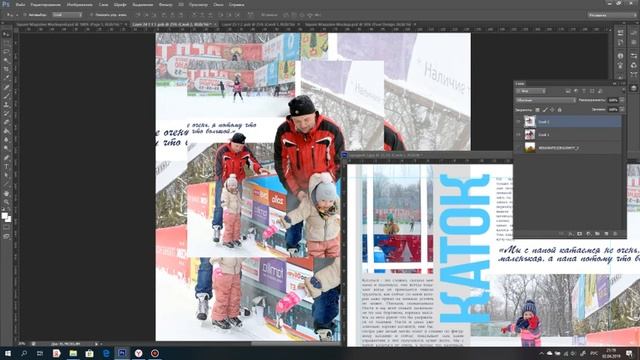The width and height of the screenshot is (640, 360).
Task: Open the workspace switcher dropdown
Action: click(x=611, y=15)
